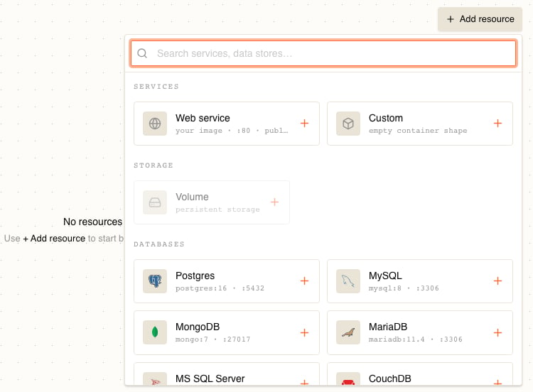This screenshot has width=533, height=392.
Task: Click the Add resource button
Action: [x=480, y=19]
